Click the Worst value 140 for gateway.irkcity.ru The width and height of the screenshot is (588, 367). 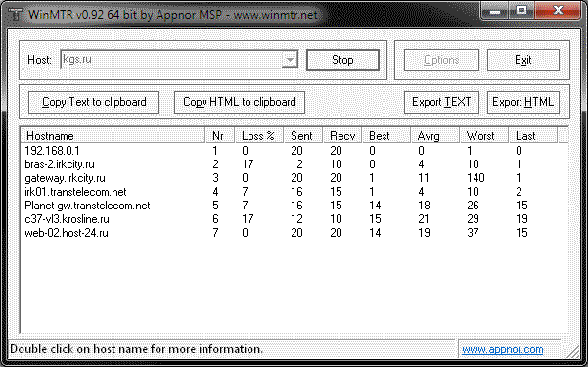click(x=475, y=178)
